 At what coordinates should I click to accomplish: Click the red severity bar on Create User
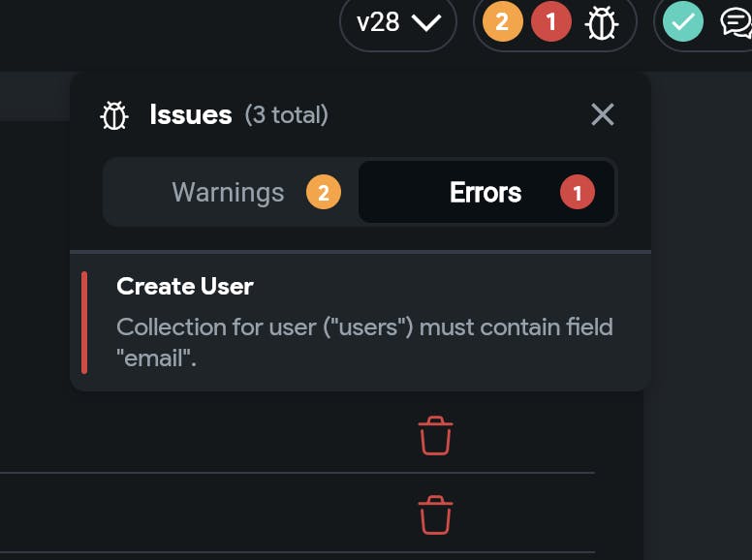click(x=85, y=323)
